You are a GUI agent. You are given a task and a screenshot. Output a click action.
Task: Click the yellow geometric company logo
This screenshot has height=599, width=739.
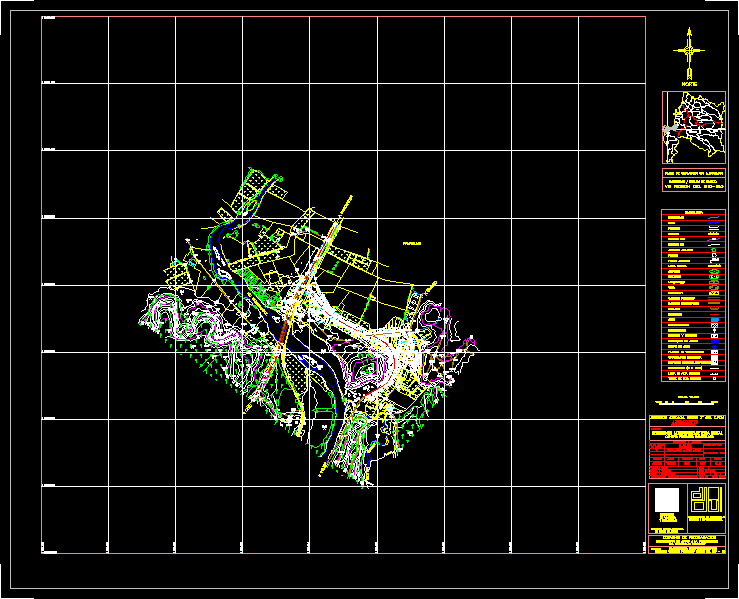706,500
